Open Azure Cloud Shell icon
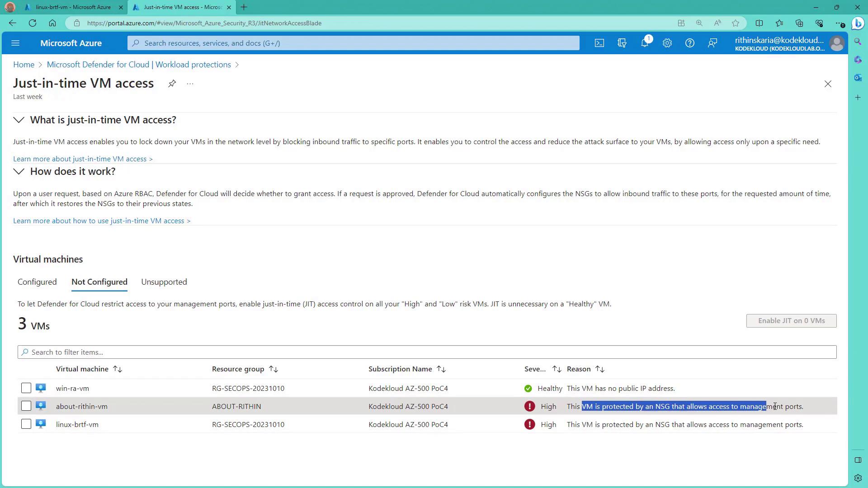Viewport: 868px width, 488px height. (599, 43)
